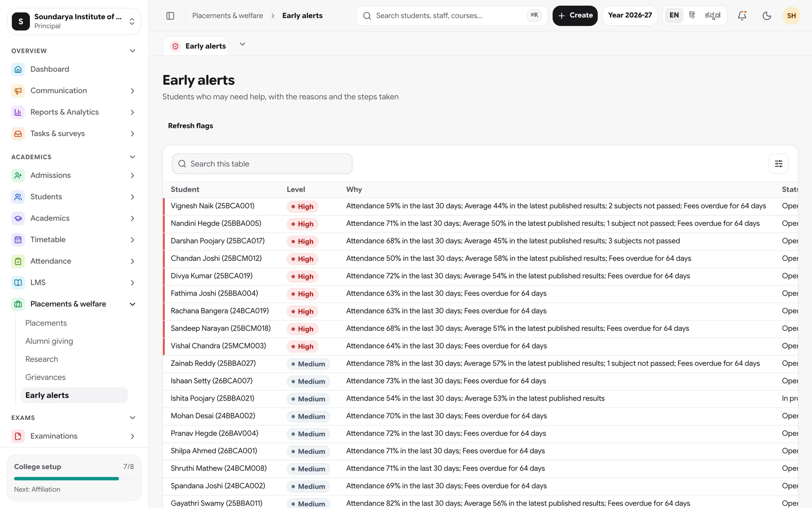Switch language to Hindi

[x=692, y=15]
